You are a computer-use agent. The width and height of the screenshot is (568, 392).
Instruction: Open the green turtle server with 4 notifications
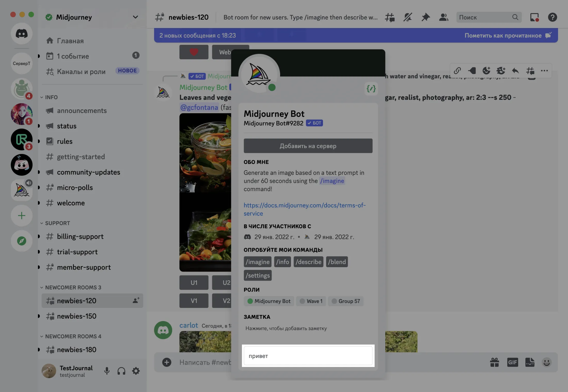(x=22, y=89)
